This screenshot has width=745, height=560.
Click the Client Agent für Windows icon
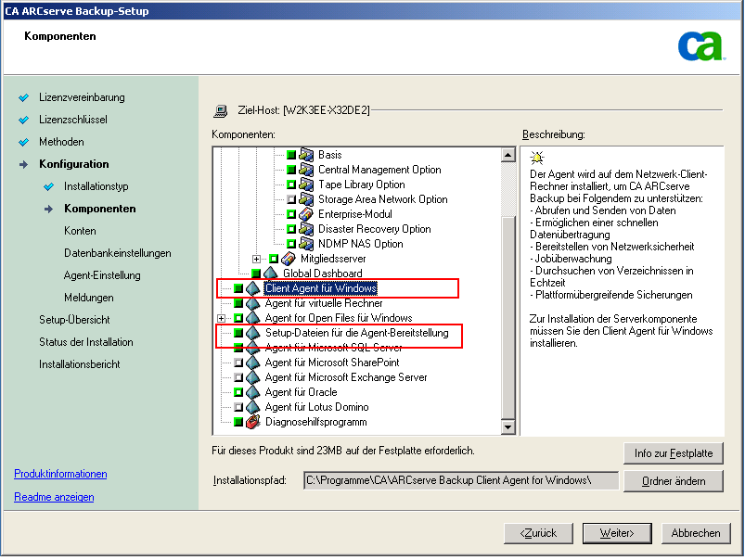(252, 288)
